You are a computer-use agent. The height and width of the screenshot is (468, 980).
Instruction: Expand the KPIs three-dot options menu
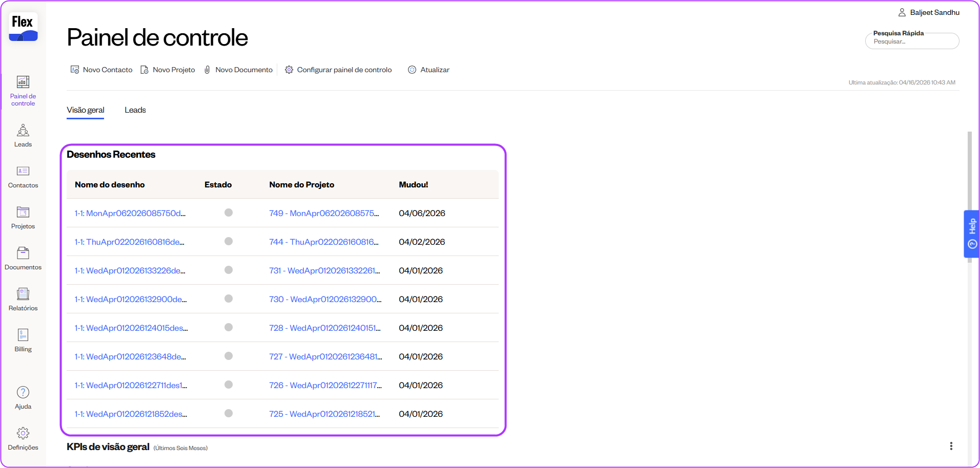point(951,446)
